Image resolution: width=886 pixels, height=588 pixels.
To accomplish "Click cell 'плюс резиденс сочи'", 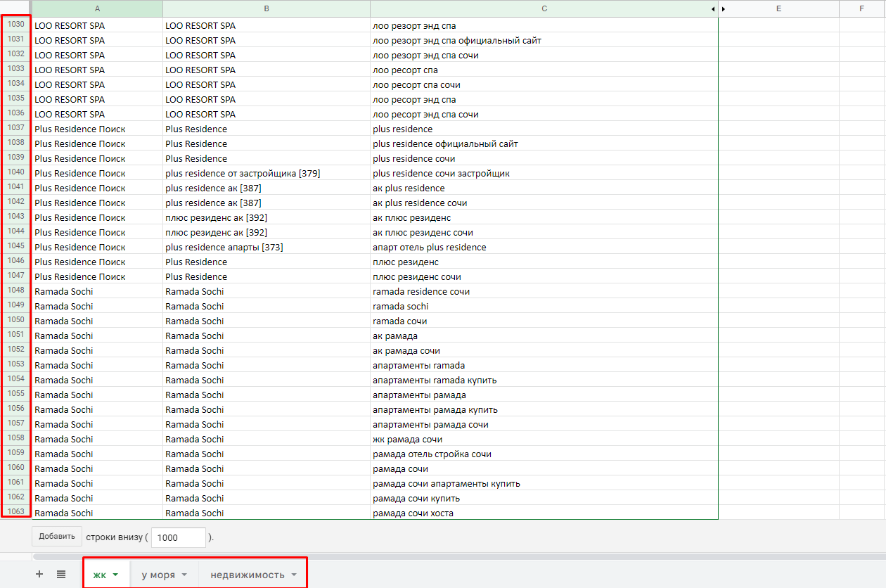I will [544, 276].
